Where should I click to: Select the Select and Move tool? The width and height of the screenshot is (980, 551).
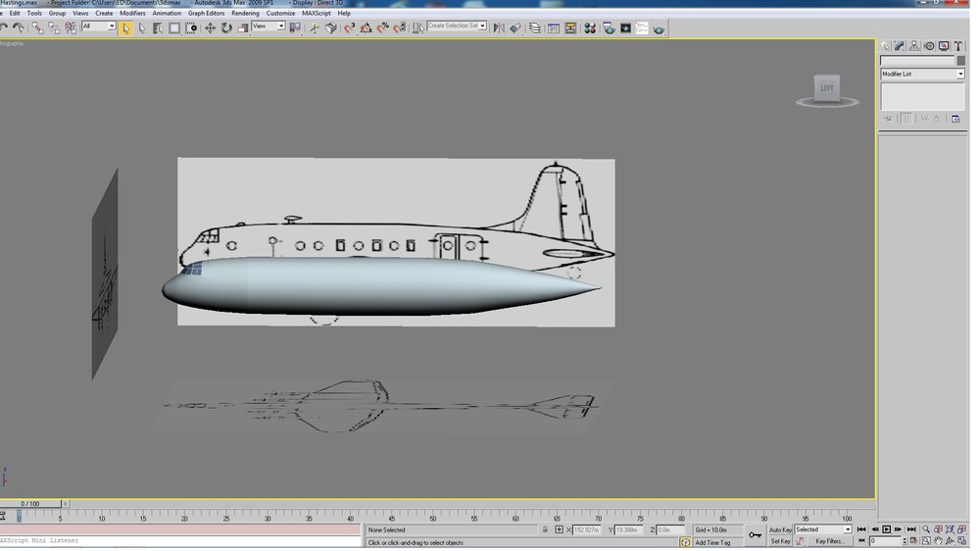[210, 28]
